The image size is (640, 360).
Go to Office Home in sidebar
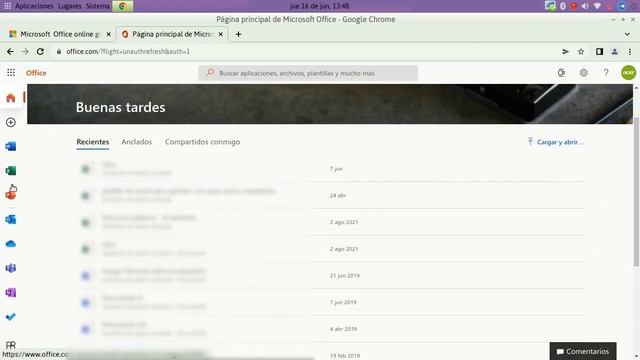coord(11,98)
